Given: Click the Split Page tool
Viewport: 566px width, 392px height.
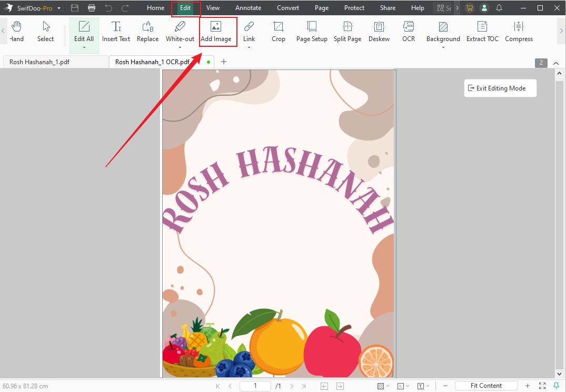Looking at the screenshot, I should click(x=347, y=32).
